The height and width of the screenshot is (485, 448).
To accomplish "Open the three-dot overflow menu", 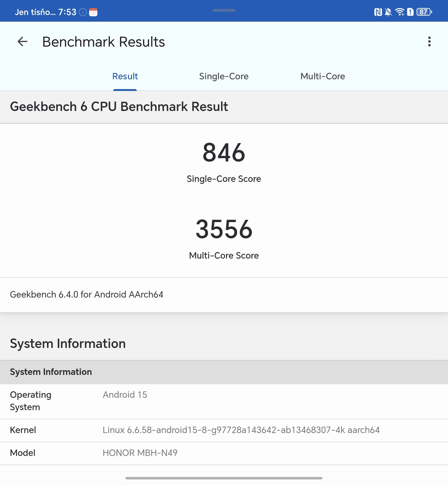I will tap(429, 42).
